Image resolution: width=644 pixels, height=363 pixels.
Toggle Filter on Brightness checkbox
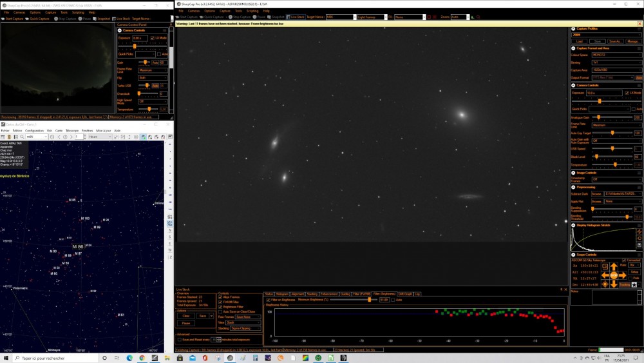[x=269, y=300]
